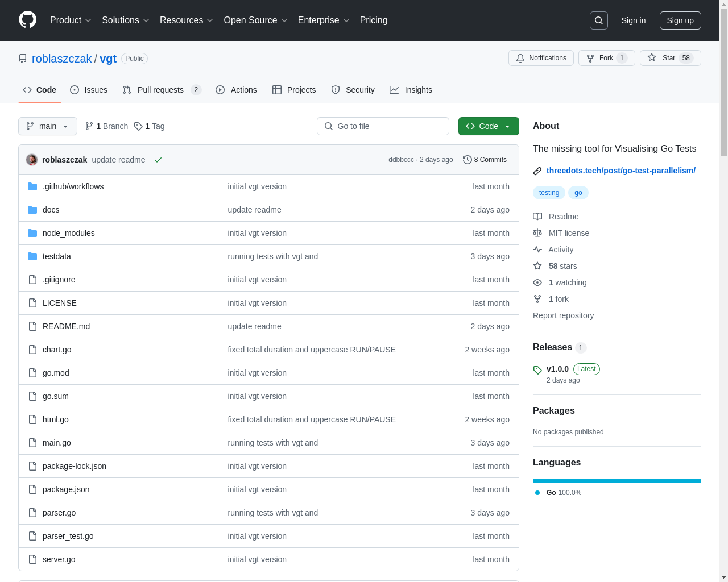Open the roblaszczak owner link
Viewport: 728px width, 582px height.
[x=62, y=59]
